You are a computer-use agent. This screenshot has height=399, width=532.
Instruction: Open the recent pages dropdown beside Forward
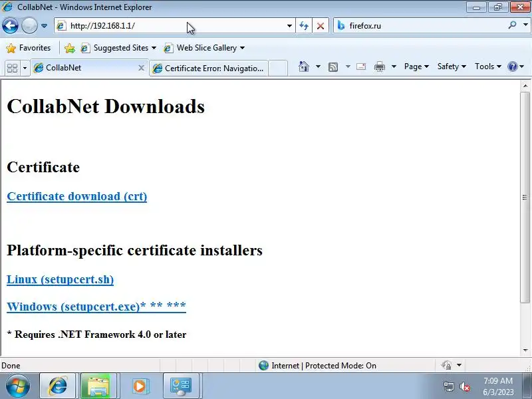[x=44, y=26]
